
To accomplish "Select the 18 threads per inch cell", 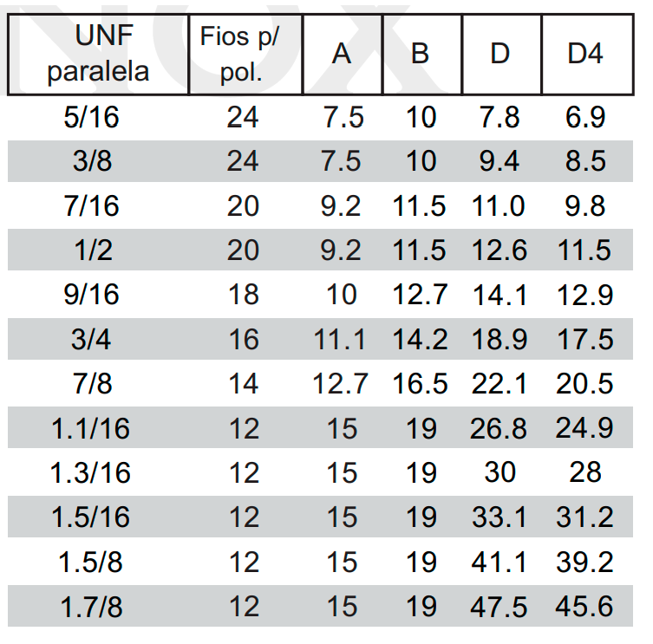I will tap(244, 295).
